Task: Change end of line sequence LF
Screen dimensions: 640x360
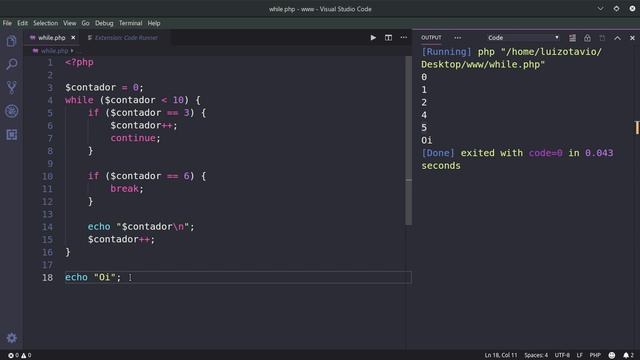Action: pos(580,355)
